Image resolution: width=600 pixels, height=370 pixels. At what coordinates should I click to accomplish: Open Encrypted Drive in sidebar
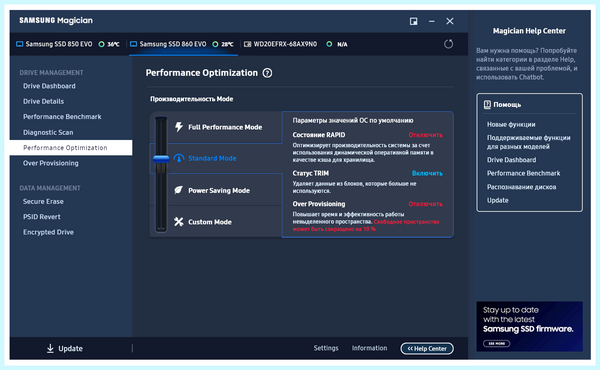tap(48, 232)
